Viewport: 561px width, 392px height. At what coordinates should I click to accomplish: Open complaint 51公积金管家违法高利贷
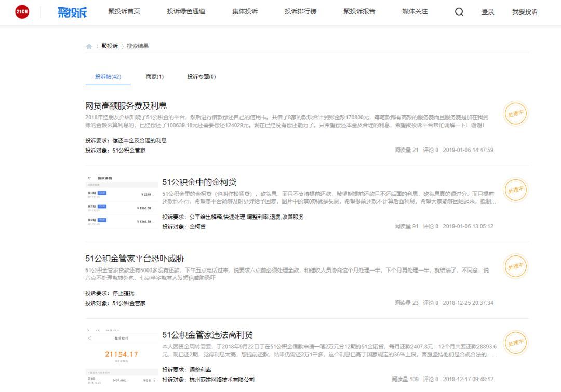(207, 335)
